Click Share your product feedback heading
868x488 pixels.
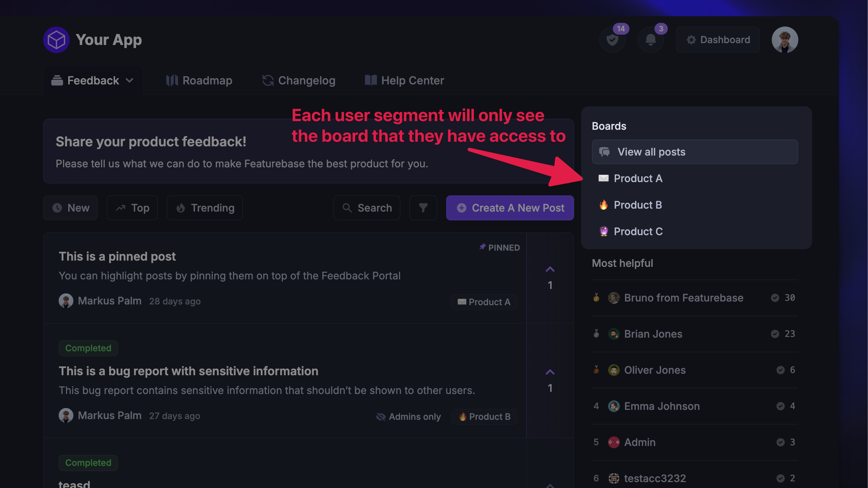tap(151, 142)
